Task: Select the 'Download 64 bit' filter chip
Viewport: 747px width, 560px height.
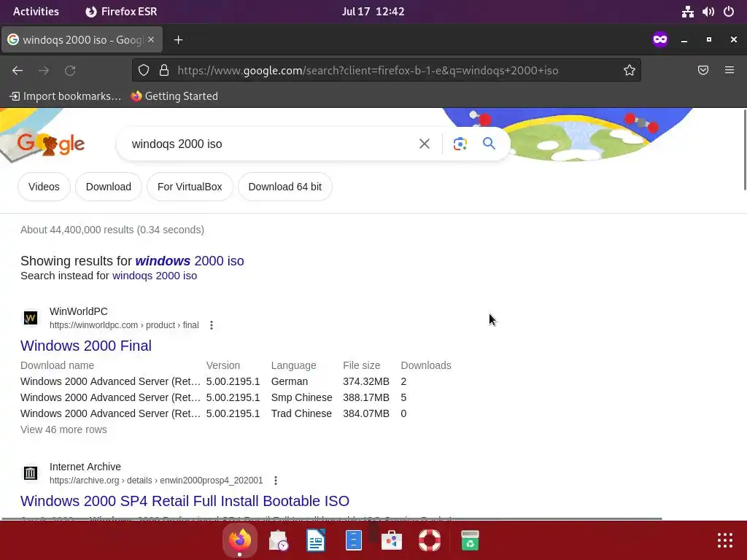Action: coord(285,187)
